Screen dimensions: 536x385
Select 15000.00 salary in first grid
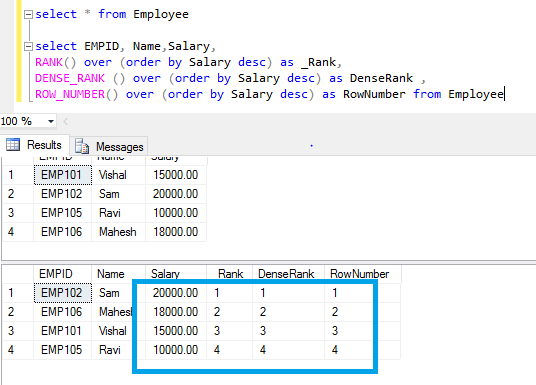click(x=176, y=175)
